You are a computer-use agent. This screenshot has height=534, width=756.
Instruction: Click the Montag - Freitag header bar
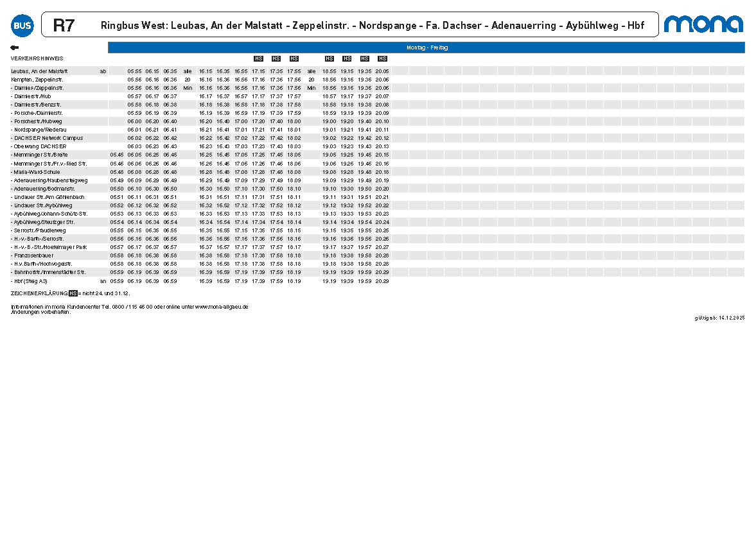426,47
